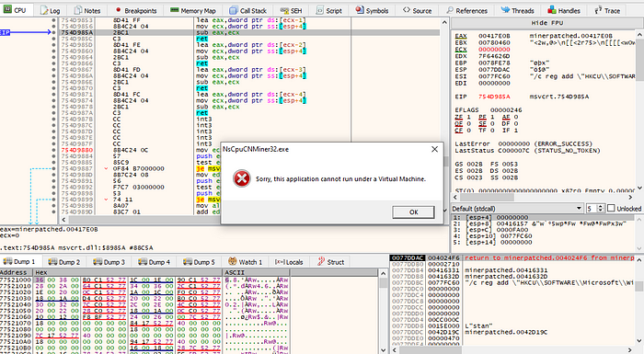Image resolution: width=644 pixels, height=354 pixels.
Task: Click jump arrow beside 74 11 bytes
Action: (106, 200)
